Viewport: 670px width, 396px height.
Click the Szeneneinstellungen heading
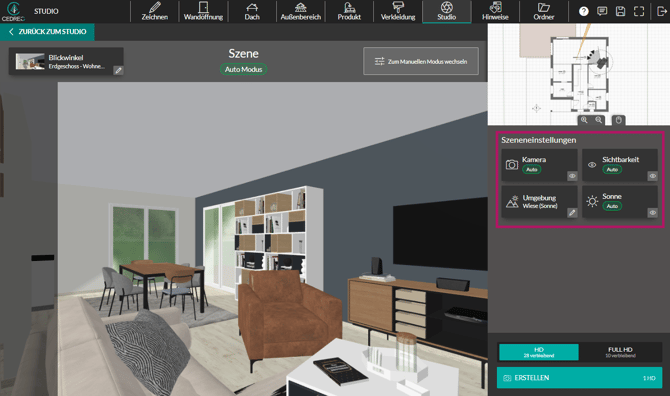click(538, 140)
